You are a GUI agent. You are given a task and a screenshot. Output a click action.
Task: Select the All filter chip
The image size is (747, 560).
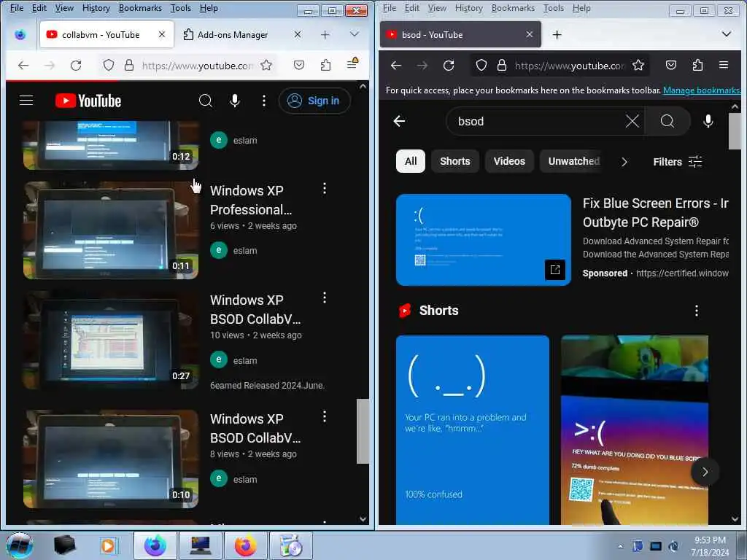[411, 161]
